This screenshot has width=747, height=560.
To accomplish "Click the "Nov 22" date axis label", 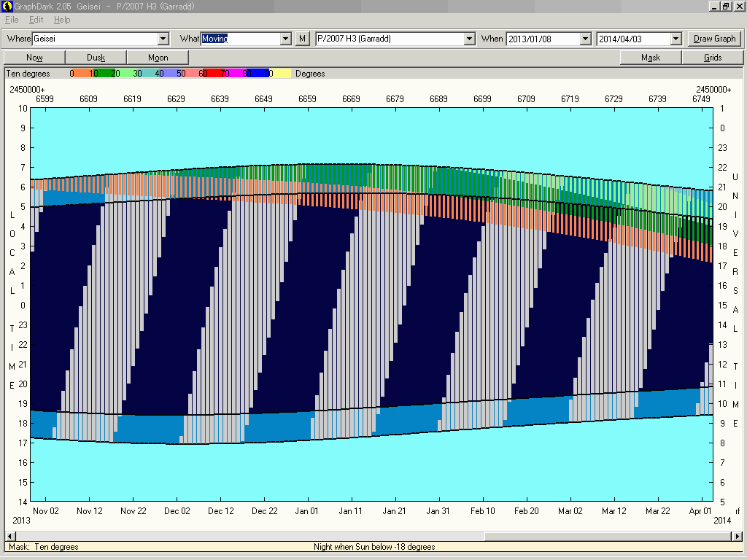I will click(x=133, y=511).
